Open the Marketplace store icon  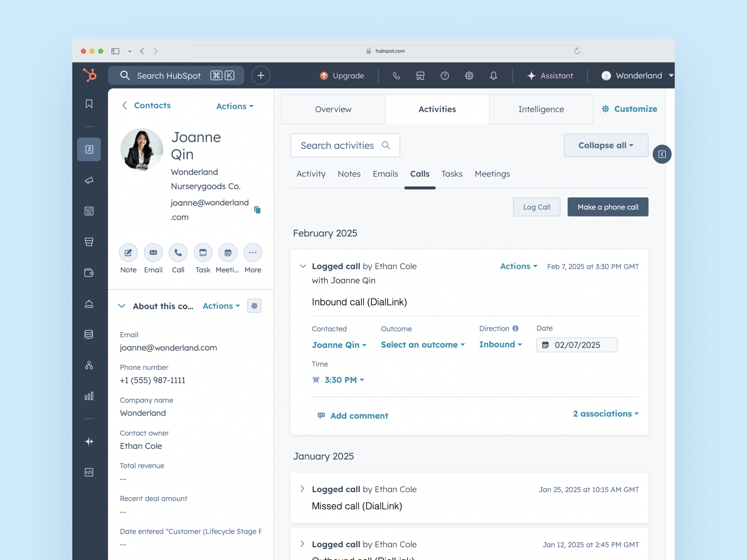420,76
